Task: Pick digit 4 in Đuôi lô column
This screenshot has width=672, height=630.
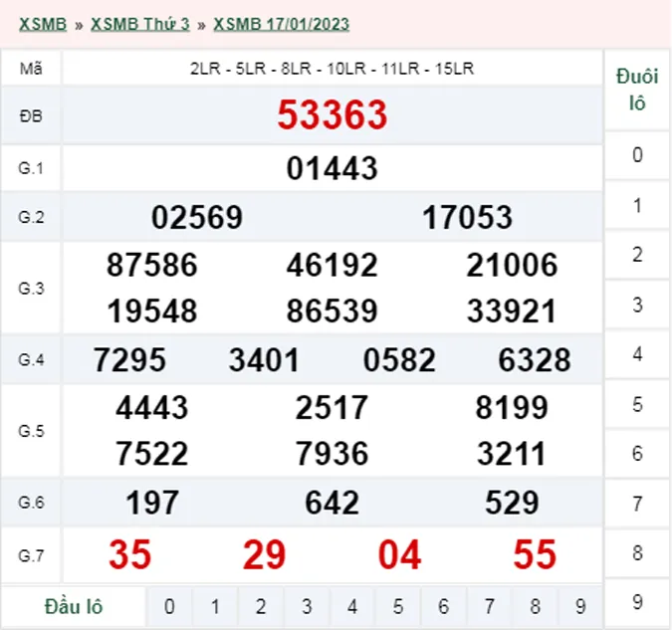Action: tap(637, 354)
